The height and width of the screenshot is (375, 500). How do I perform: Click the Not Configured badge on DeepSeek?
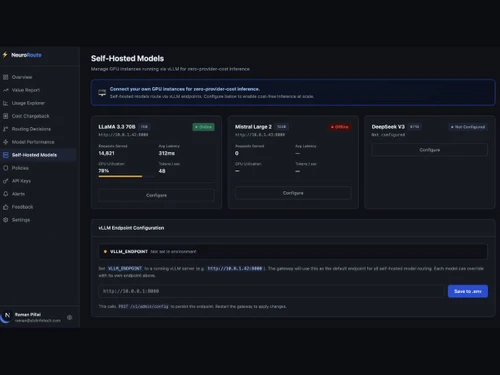tap(468, 127)
